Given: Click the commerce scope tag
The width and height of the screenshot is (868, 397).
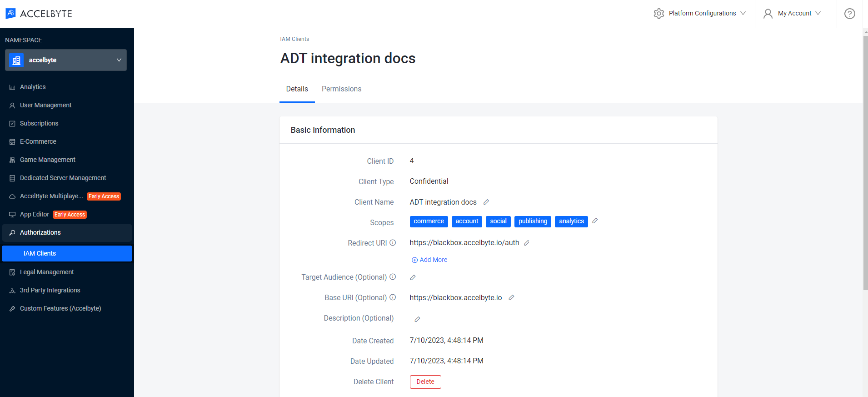Looking at the screenshot, I should click(x=429, y=221).
